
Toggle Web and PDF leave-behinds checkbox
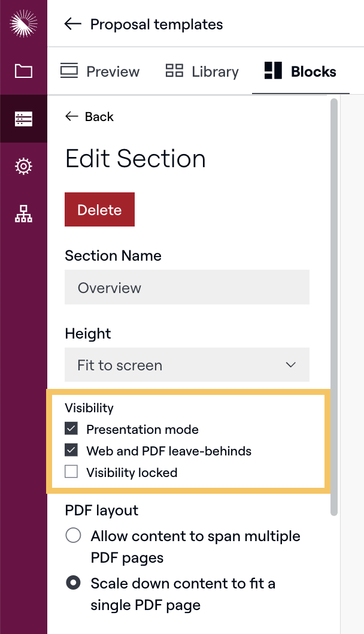(71, 451)
